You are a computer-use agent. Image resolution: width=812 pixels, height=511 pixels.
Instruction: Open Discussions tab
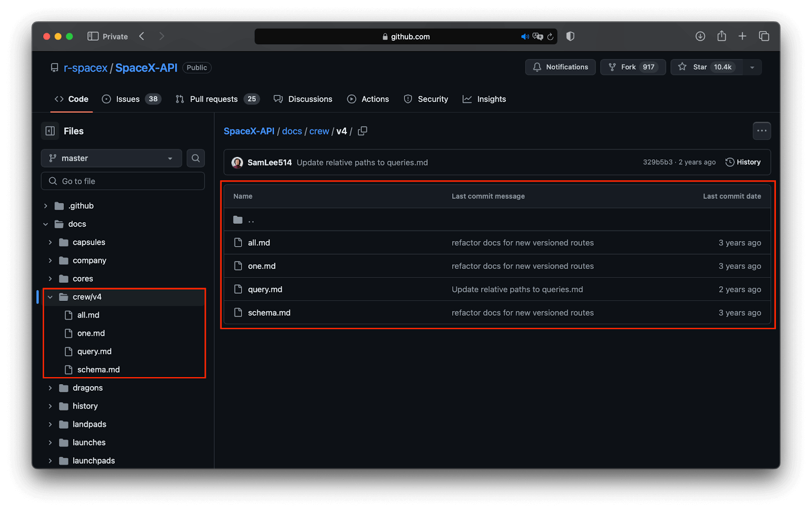point(303,99)
